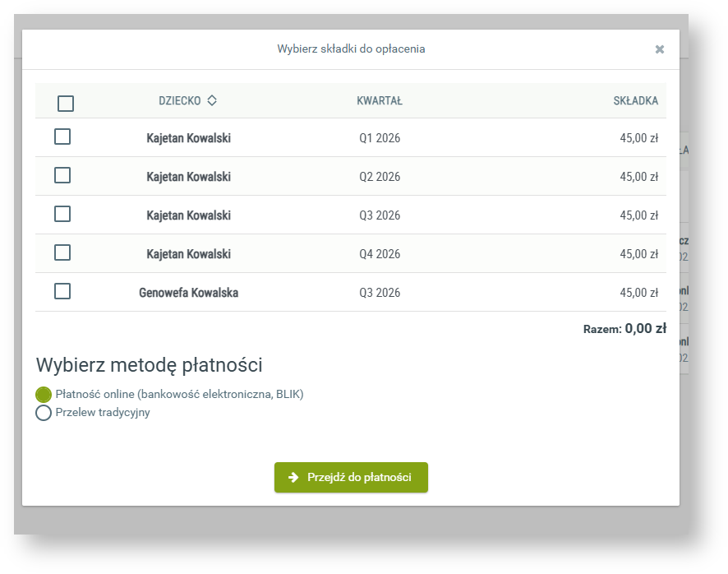
Task: Check the Genowefa Kowalska Q3 2026 checkbox
Action: pos(62,292)
